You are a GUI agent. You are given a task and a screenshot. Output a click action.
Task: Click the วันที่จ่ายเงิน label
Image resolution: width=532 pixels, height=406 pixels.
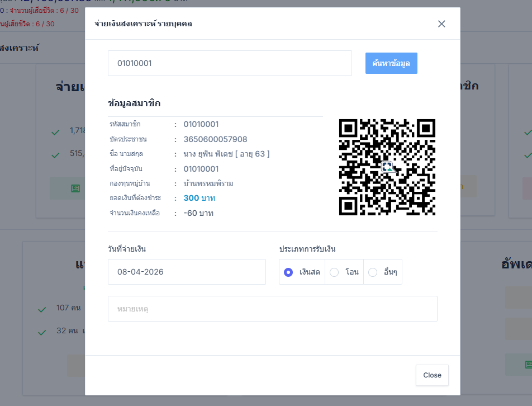[x=127, y=249]
